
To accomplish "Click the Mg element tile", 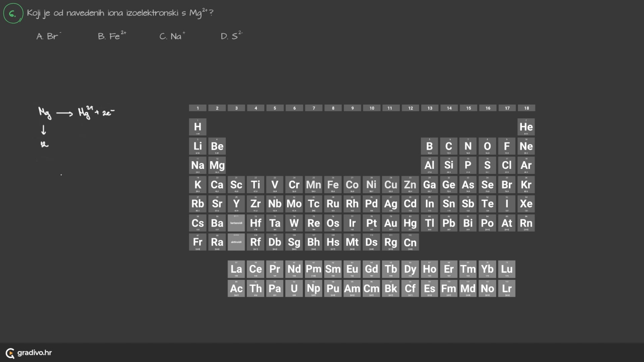I will coord(217,165).
